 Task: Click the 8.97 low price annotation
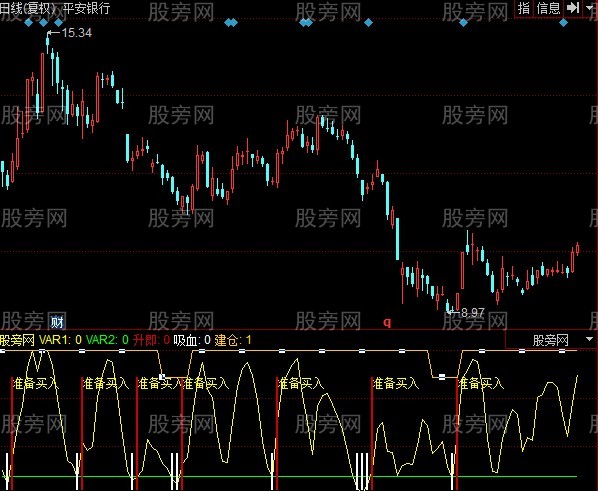point(473,313)
